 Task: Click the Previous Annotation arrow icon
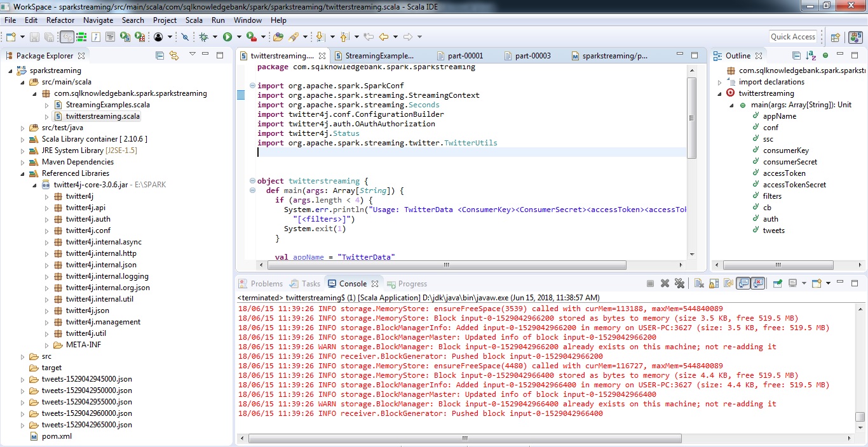click(344, 37)
